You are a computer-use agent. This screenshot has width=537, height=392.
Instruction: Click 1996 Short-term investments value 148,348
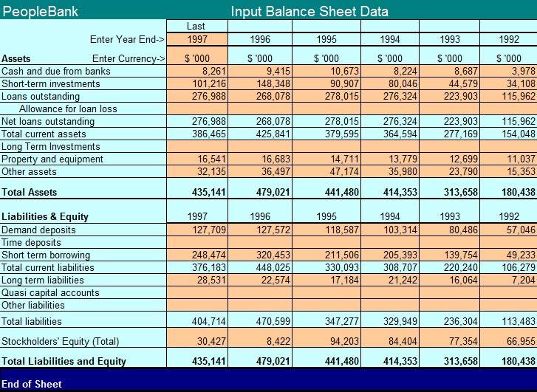click(x=260, y=84)
